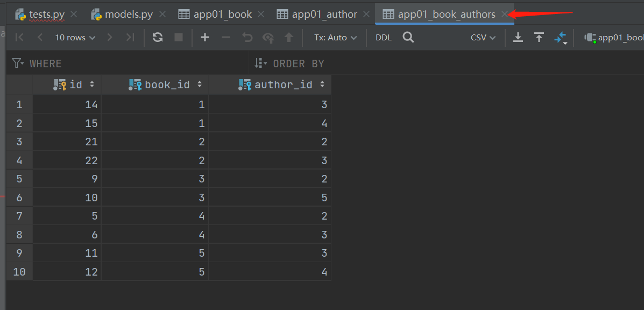This screenshot has height=310, width=644.
Task: Go to first page of rows
Action: 19,37
